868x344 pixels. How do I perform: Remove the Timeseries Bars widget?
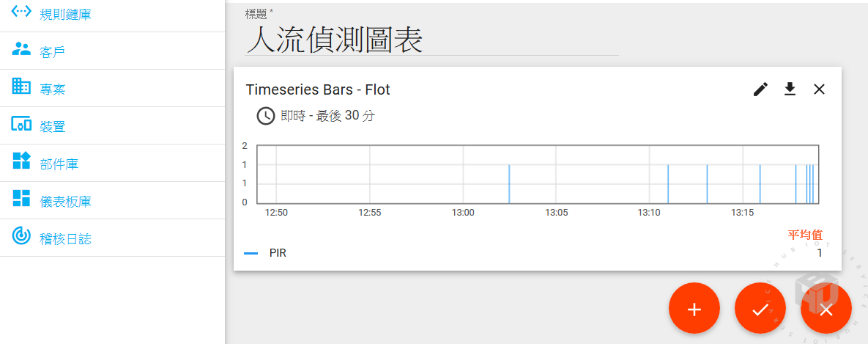click(x=819, y=89)
